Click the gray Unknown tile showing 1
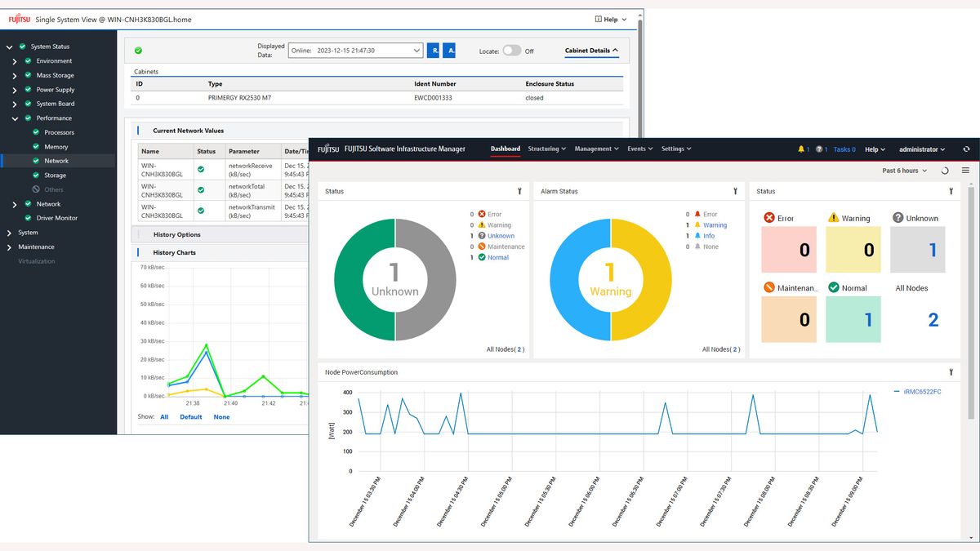980x551 pixels. [x=917, y=250]
